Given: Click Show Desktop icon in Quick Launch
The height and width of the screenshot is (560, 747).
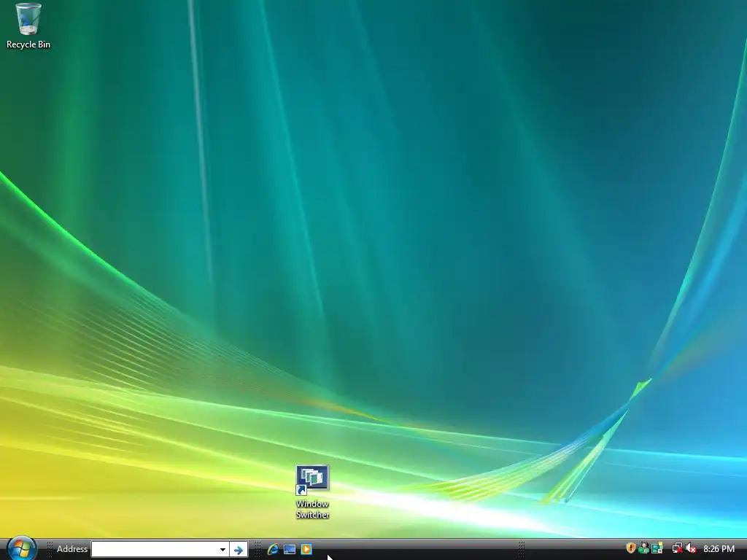Looking at the screenshot, I should click(290, 549).
